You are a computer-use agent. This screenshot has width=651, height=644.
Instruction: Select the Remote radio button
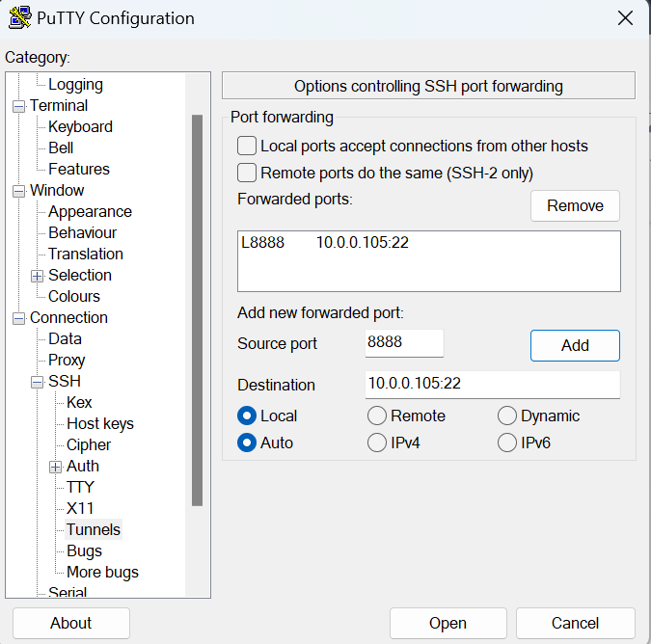click(x=377, y=416)
